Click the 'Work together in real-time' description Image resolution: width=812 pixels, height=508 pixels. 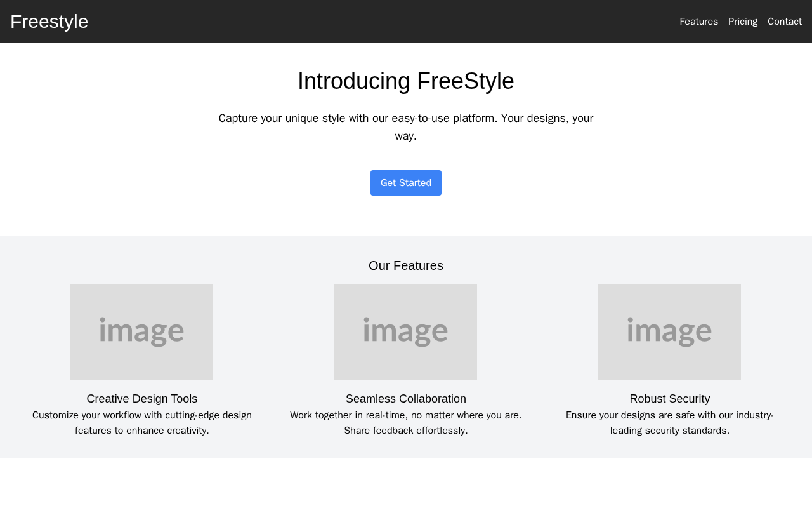pyautogui.click(x=406, y=423)
